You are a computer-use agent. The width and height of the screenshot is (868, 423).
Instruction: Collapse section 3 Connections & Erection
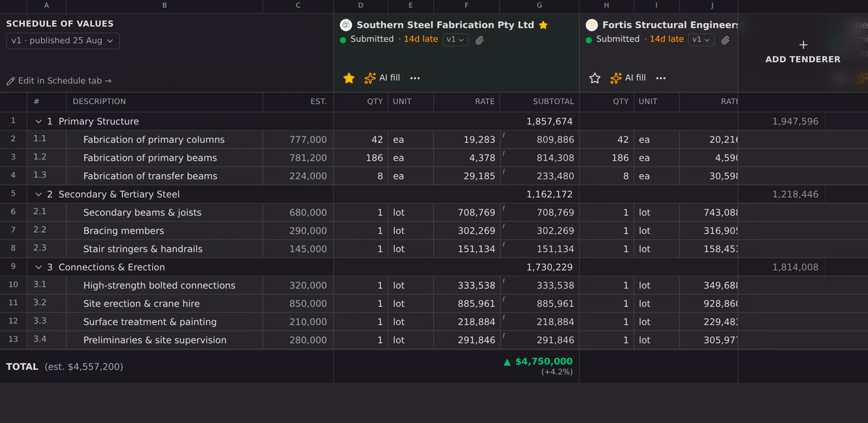pos(38,267)
